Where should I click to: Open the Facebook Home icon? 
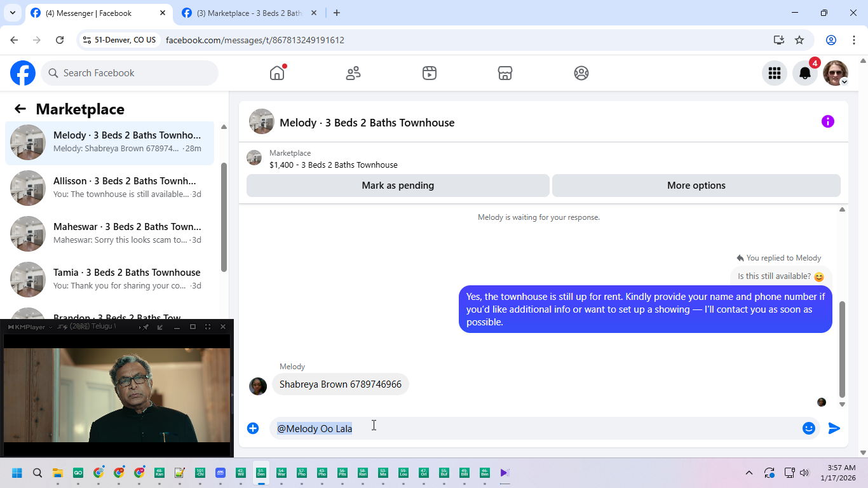277,73
